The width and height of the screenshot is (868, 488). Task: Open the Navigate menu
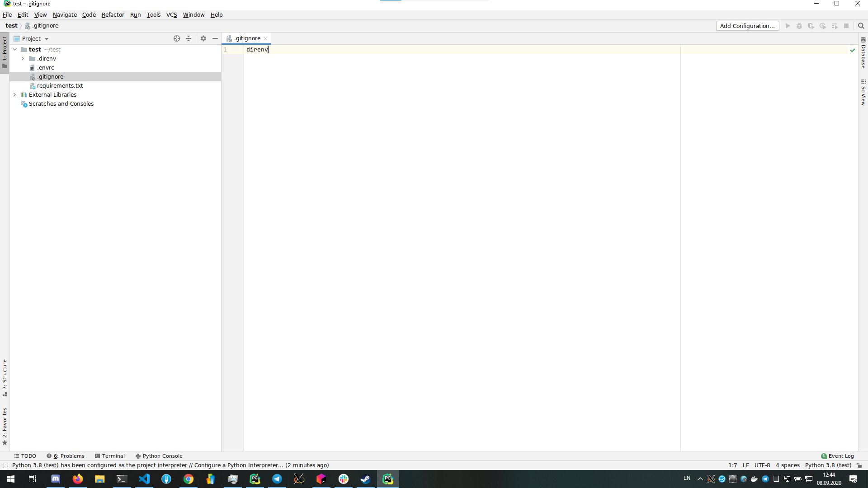pyautogui.click(x=65, y=14)
